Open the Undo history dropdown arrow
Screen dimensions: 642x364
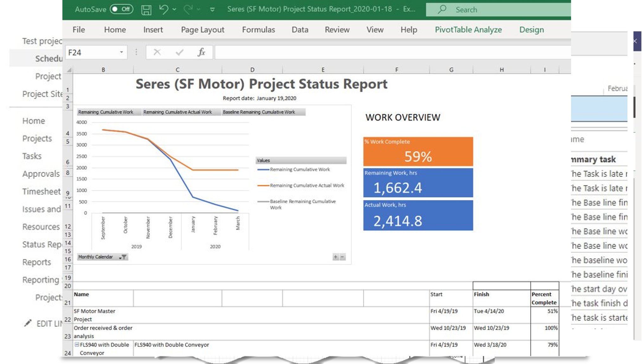click(x=174, y=9)
